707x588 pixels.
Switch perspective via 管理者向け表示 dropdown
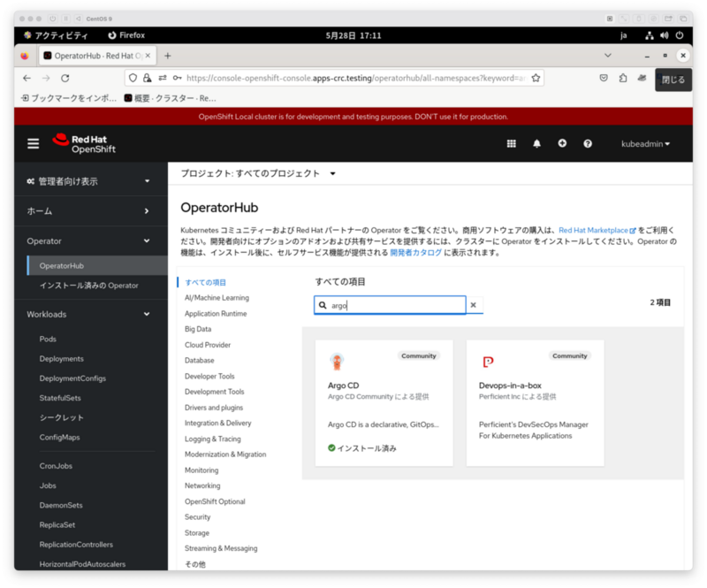88,181
